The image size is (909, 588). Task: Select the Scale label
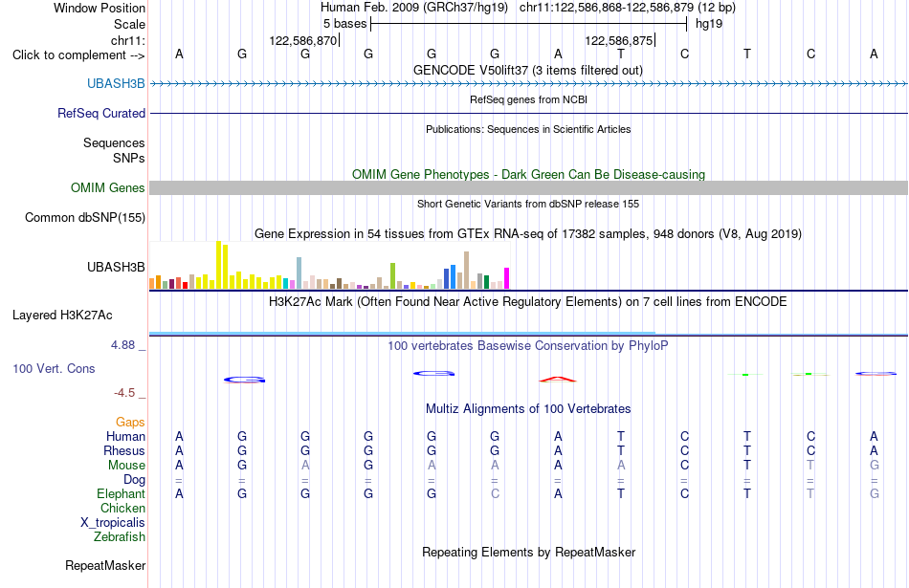(130, 24)
